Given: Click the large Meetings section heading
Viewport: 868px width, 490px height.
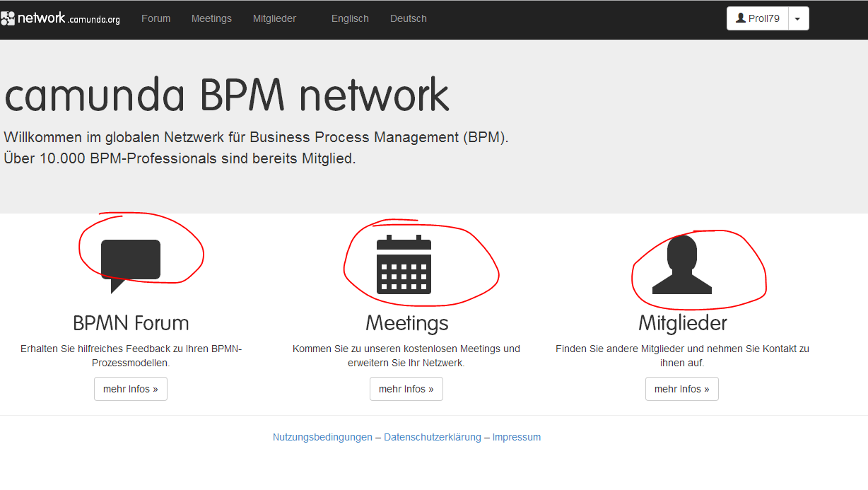Looking at the screenshot, I should pyautogui.click(x=406, y=323).
